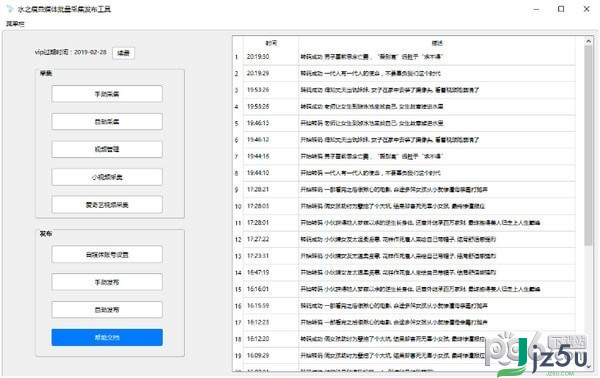Select the log time 19:46:12
Image resolution: width=600 pixels, height=378 pixels.
pyautogui.click(x=258, y=140)
